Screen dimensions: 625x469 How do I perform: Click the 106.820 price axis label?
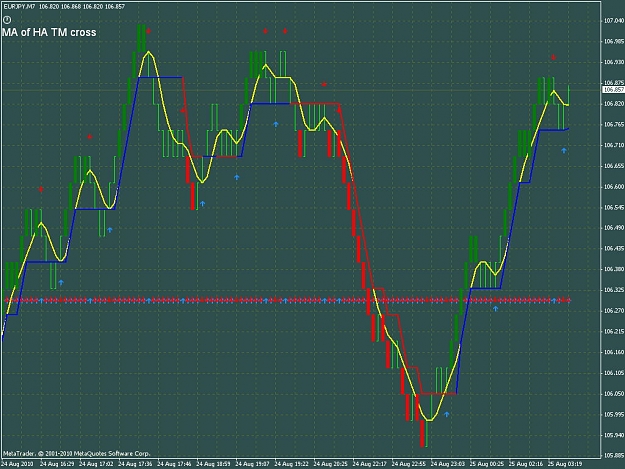click(614, 104)
